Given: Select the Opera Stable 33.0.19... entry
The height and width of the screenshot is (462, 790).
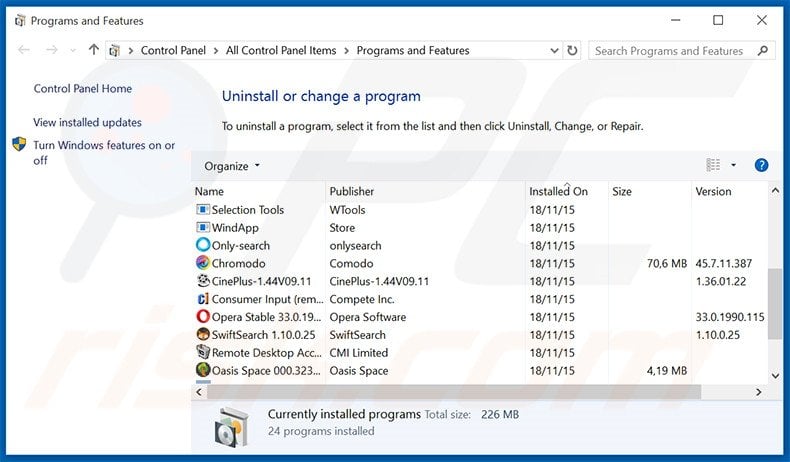Looking at the screenshot, I should (x=266, y=317).
